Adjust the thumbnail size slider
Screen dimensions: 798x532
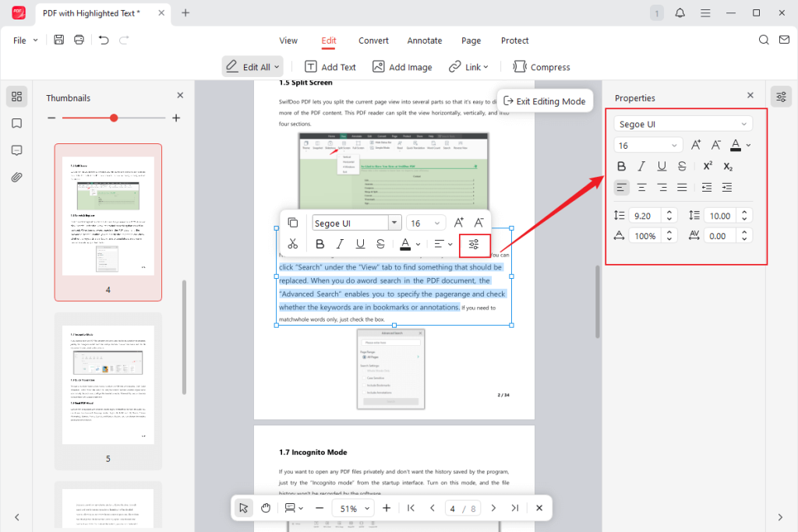(114, 118)
